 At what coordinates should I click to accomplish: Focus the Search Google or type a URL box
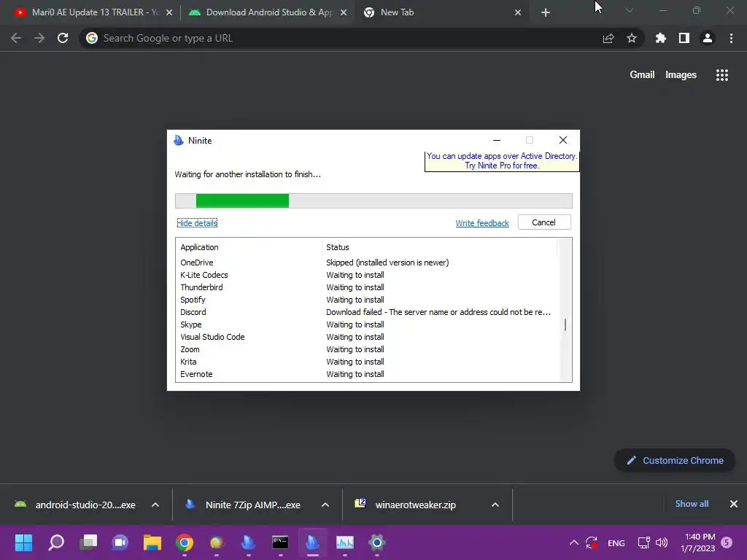(338, 38)
